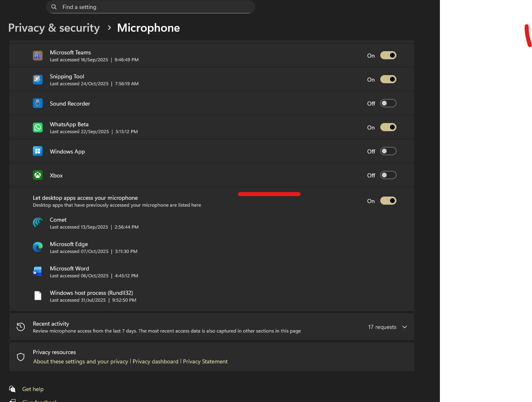Open the Privacy Statement link
Viewport: 532px width, 402px height.
coord(205,361)
